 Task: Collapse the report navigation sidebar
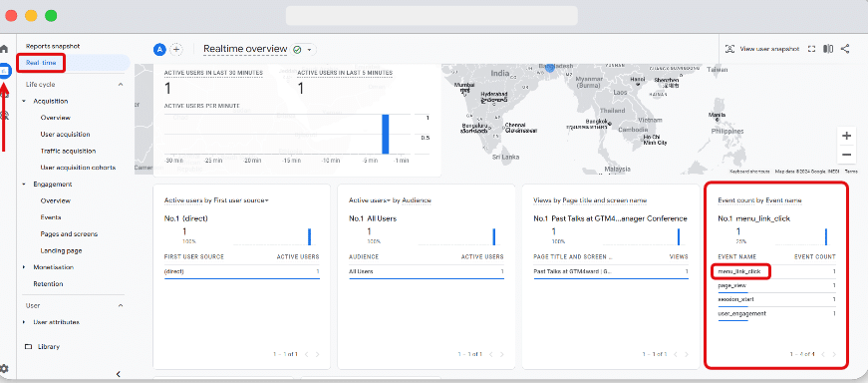pos(118,374)
